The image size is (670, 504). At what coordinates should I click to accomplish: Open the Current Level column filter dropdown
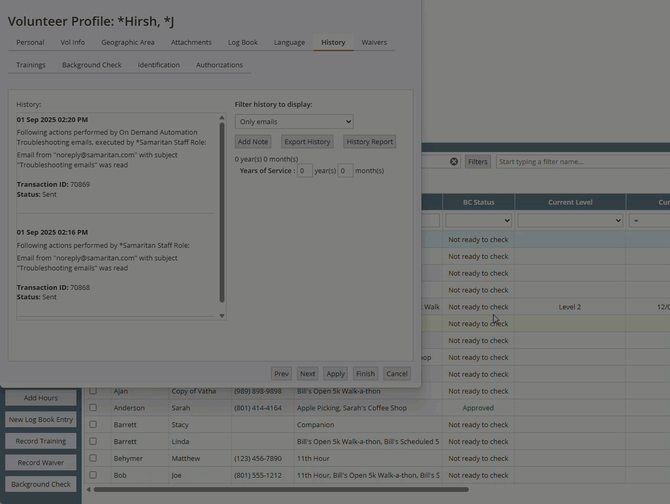pyautogui.click(x=569, y=220)
